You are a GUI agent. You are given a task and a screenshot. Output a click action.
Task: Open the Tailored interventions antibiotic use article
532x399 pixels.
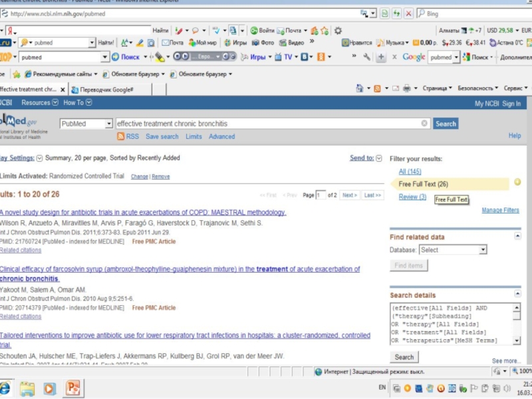click(x=185, y=340)
